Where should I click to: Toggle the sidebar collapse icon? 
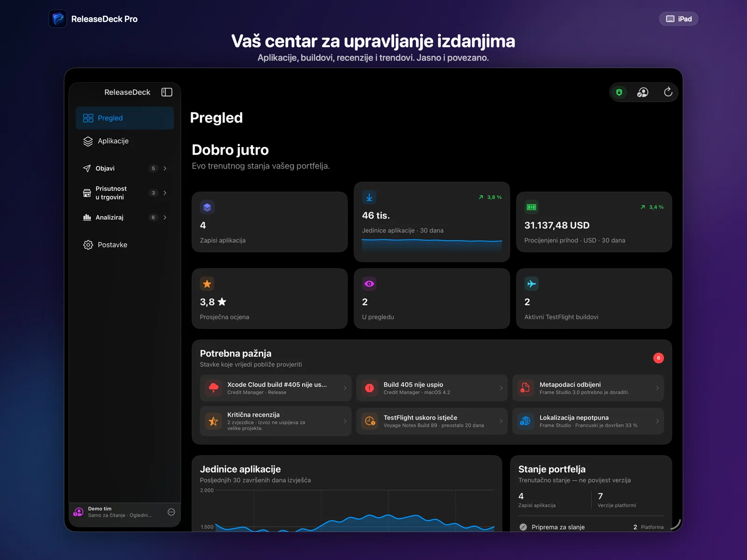[167, 92]
